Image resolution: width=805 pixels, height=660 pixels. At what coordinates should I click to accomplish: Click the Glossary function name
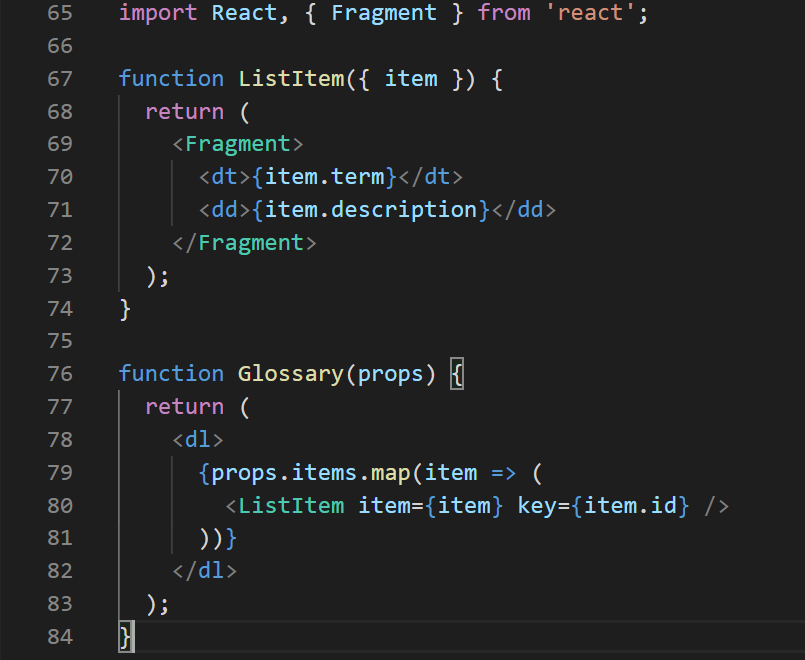tap(289, 373)
